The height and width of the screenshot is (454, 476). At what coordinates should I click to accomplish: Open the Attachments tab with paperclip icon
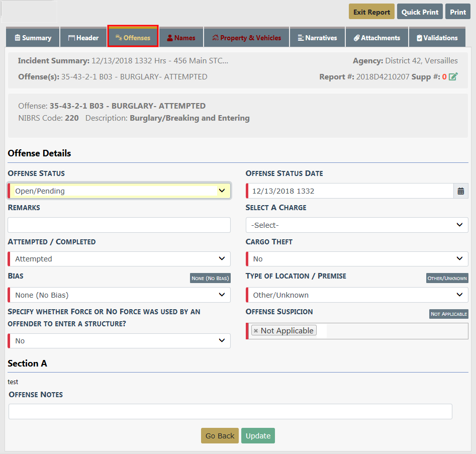click(376, 38)
